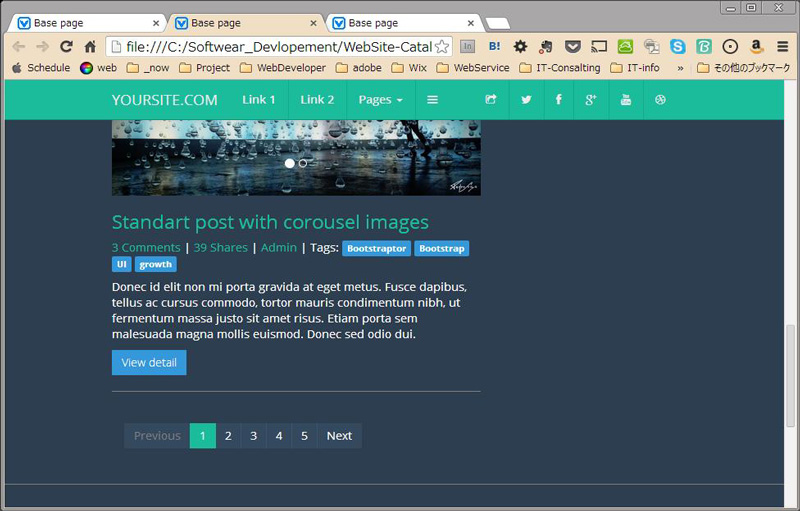
Task: Open the web bookmark
Action: (x=99, y=68)
